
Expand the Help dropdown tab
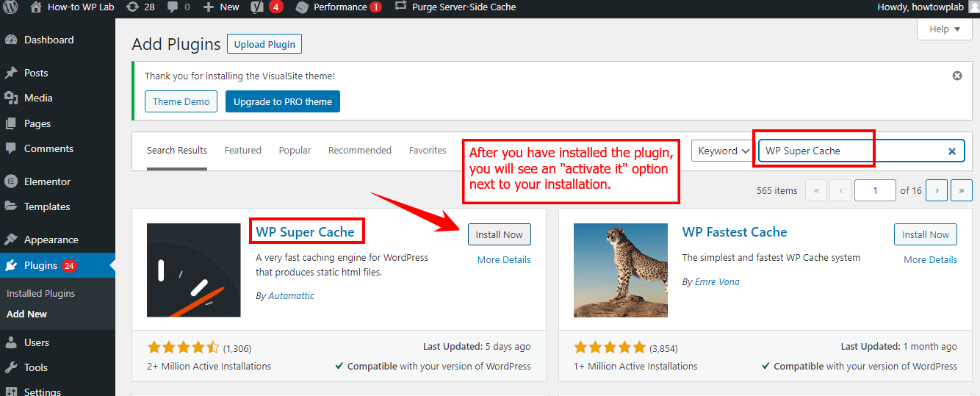(x=944, y=29)
